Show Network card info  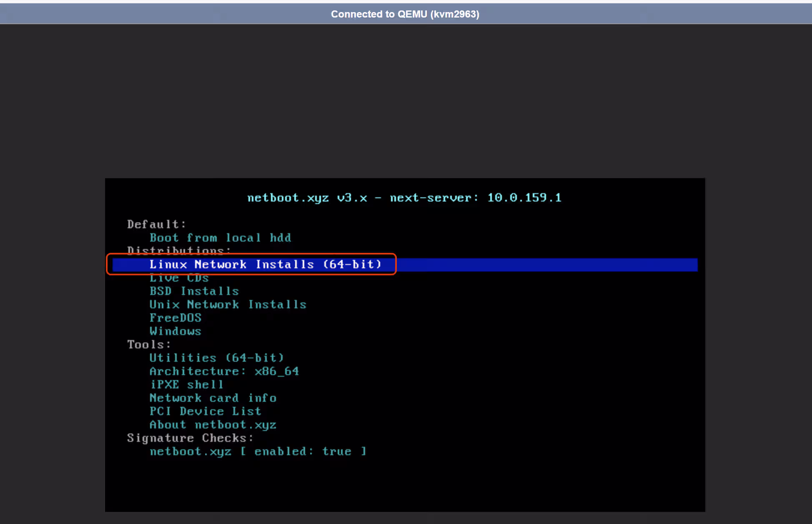213,398
